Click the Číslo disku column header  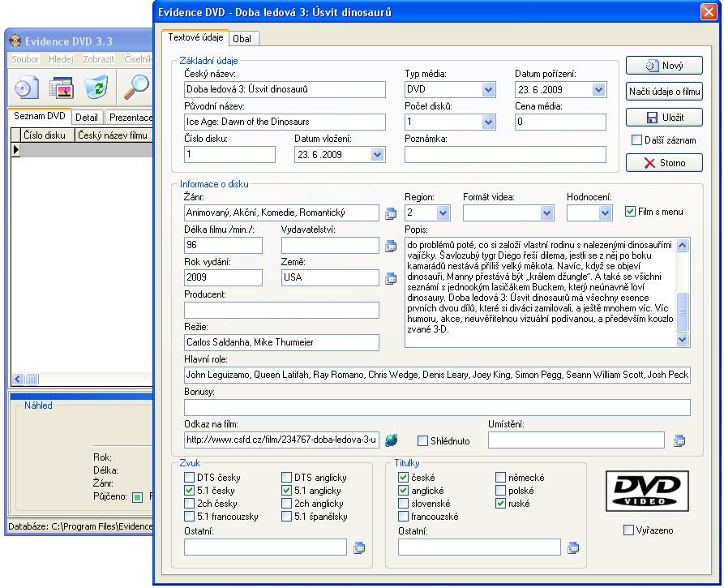pos(48,135)
